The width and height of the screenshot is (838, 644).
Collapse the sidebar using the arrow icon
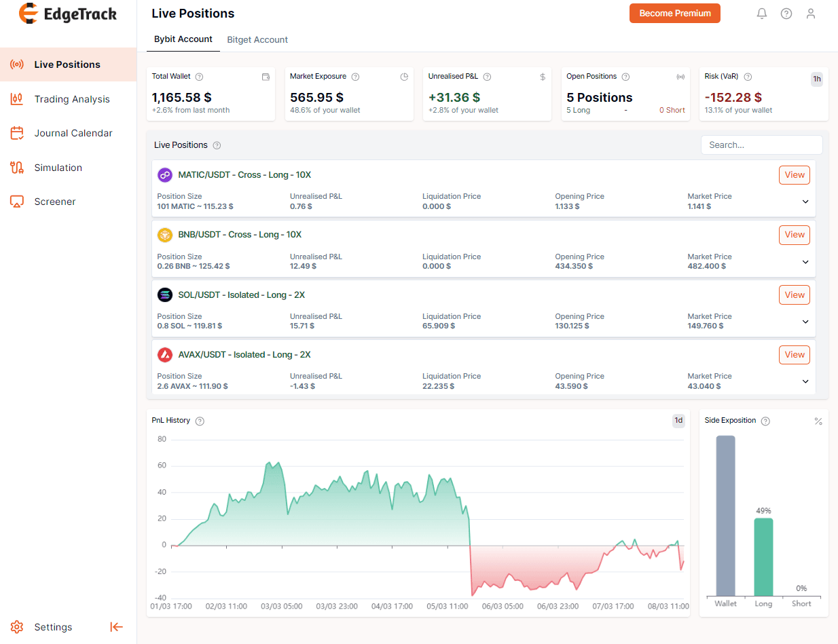click(116, 627)
